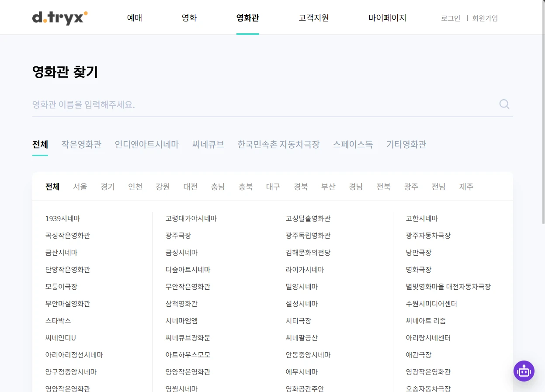Open the 김해문화의전당 theater

pyautogui.click(x=308, y=253)
